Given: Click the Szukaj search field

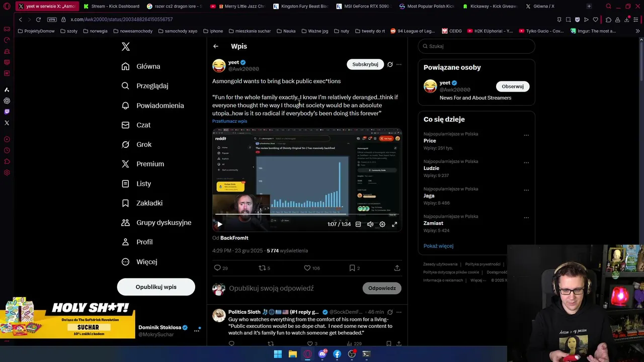Looking at the screenshot, I should click(x=476, y=46).
